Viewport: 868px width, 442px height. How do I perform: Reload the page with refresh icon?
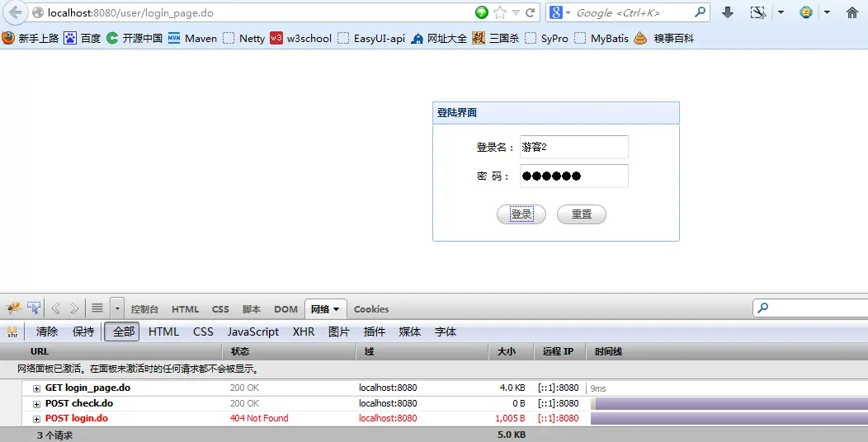click(530, 12)
